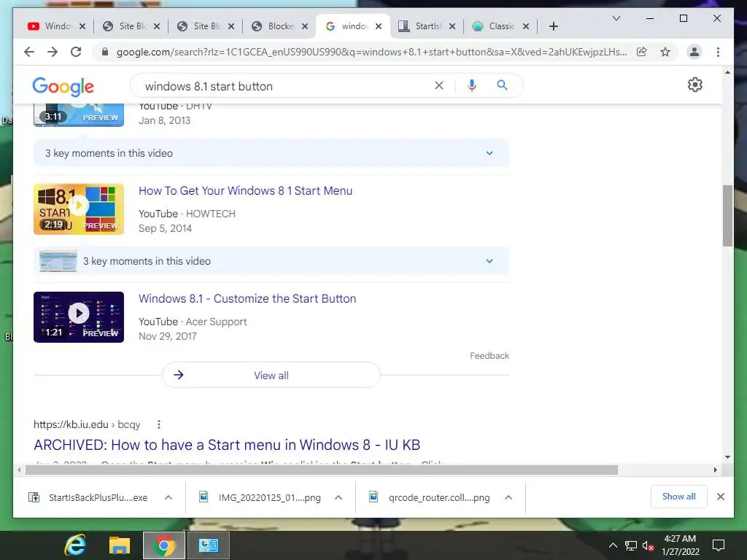Viewport: 747px width, 560px height.
Task: Open muted volume tray icon
Action: pos(648,545)
